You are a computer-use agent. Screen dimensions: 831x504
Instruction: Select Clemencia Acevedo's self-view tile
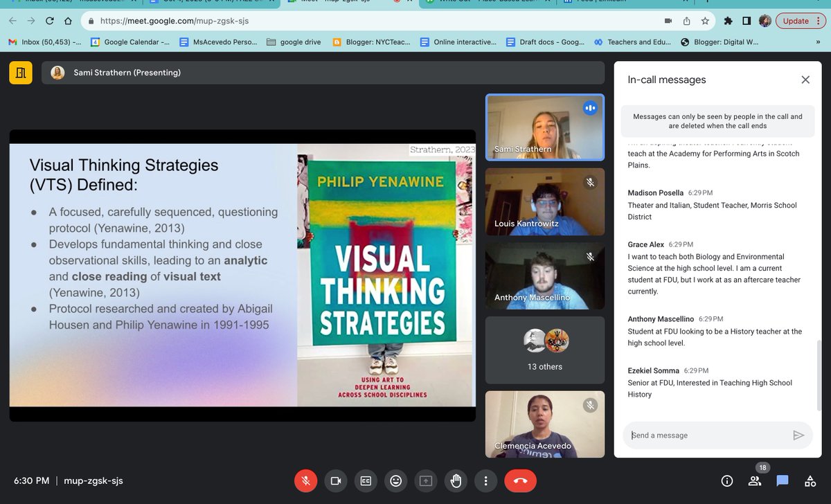(545, 424)
